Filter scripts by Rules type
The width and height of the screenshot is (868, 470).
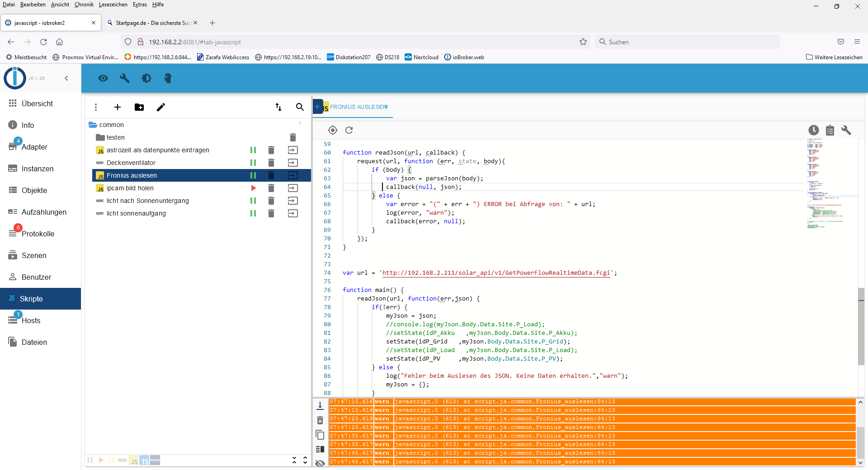(x=155, y=460)
